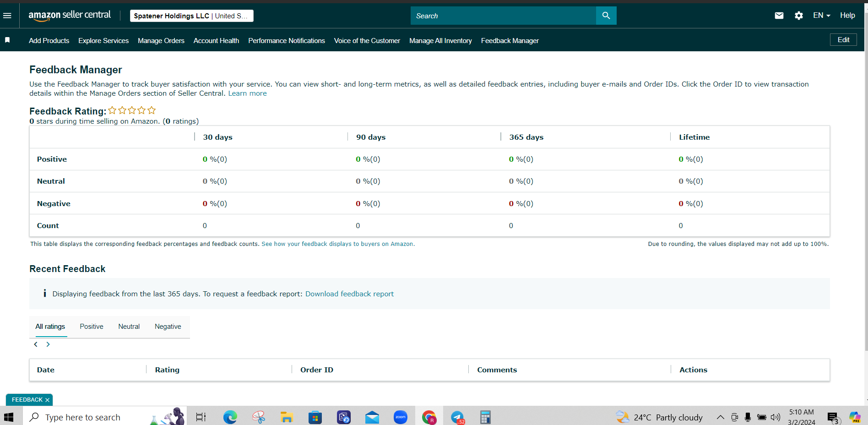Screen dimensions: 868x425
Task: Open Copilot preview icon on taskbar
Action: coord(854,417)
